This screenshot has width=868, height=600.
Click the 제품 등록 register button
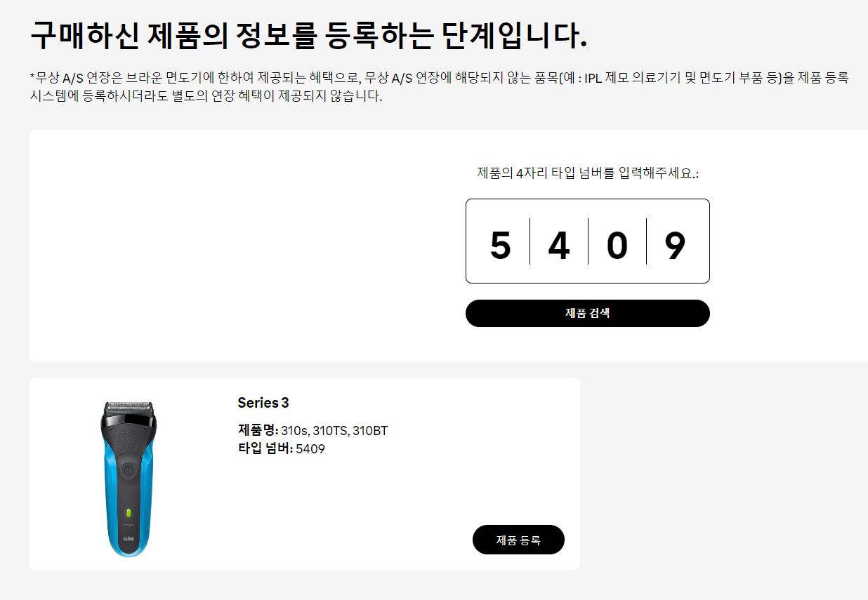(x=518, y=540)
